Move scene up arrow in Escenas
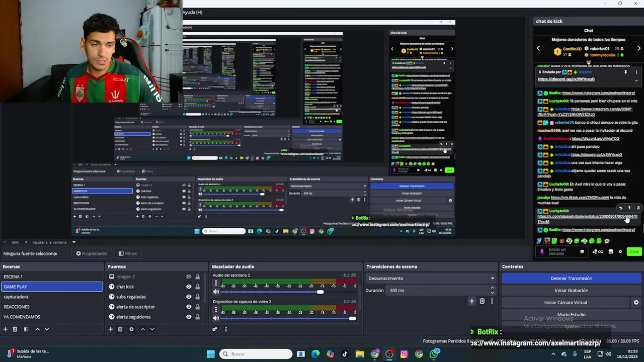The height and width of the screenshot is (362, 644). click(37, 329)
